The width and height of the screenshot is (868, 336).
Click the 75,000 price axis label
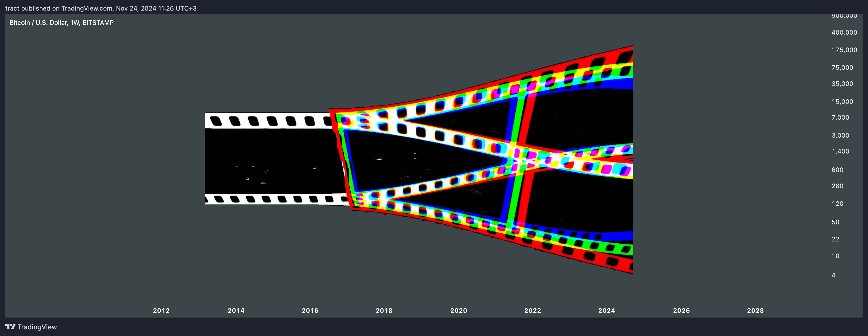pos(842,67)
